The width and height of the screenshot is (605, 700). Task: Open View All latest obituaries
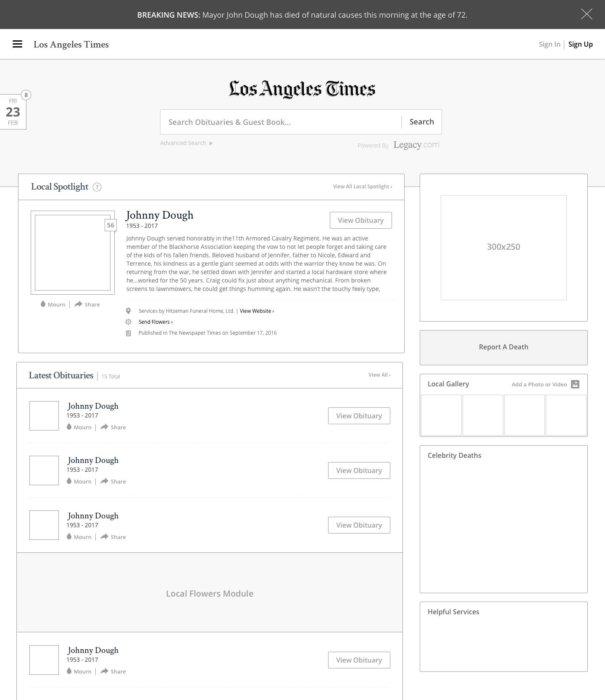pos(379,375)
